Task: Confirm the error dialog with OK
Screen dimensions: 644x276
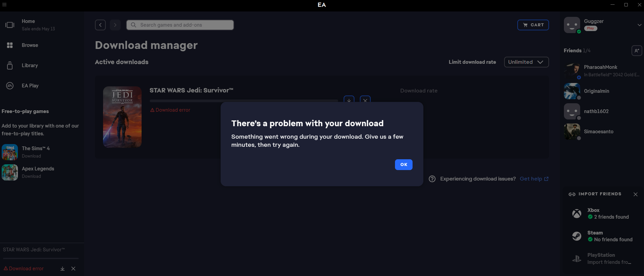Action: click(404, 165)
